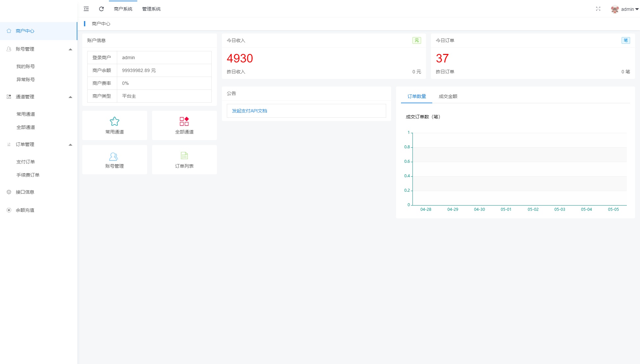Click the sidebar collapse menu icon
Image resolution: width=640 pixels, height=364 pixels.
(86, 9)
